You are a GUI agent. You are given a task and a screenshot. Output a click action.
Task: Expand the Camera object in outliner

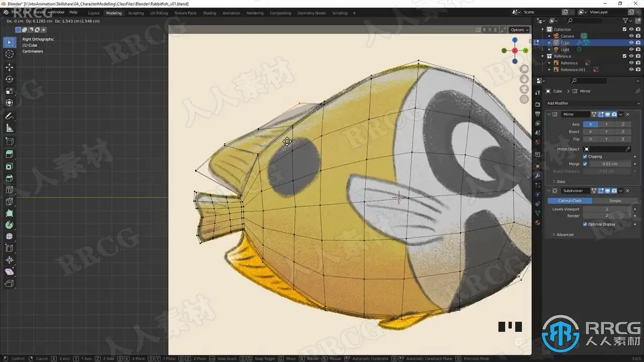pyautogui.click(x=549, y=36)
